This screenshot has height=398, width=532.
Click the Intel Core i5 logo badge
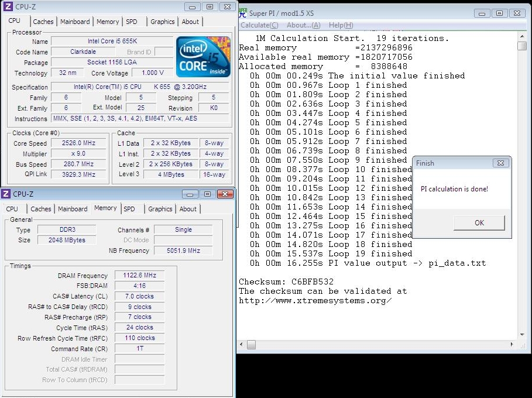click(203, 56)
